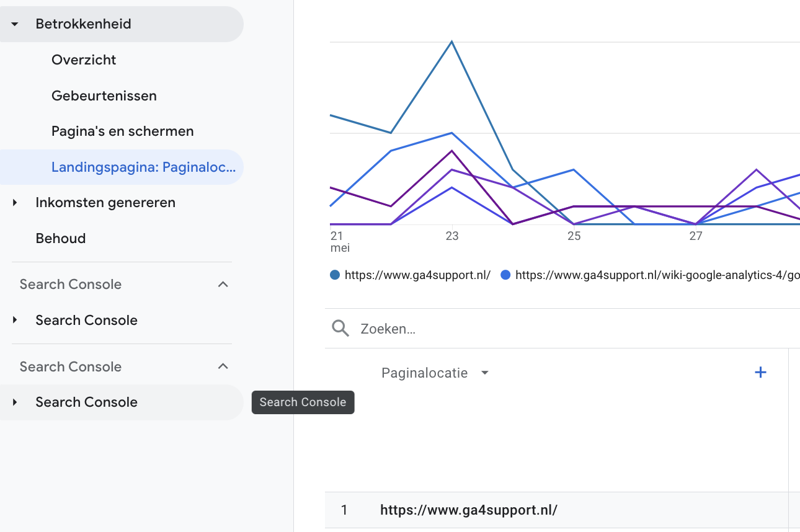This screenshot has width=800, height=532.
Task: Toggle the wiki-google-analytics-4 legend dot
Action: coord(505,275)
